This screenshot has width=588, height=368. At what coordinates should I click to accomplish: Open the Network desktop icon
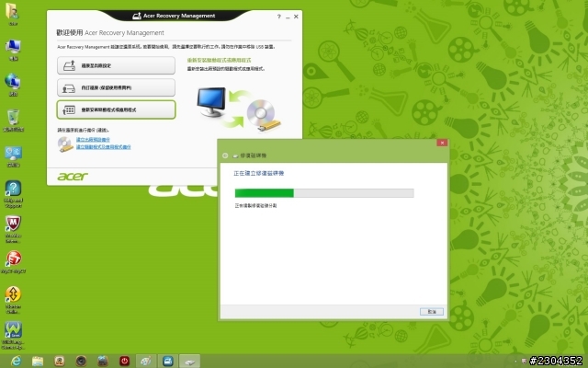coord(13,85)
